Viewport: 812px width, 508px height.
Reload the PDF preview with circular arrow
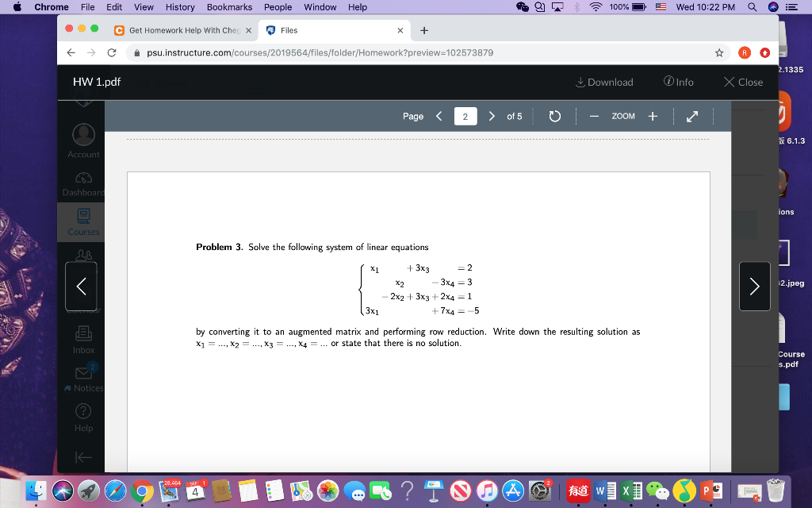pos(553,116)
